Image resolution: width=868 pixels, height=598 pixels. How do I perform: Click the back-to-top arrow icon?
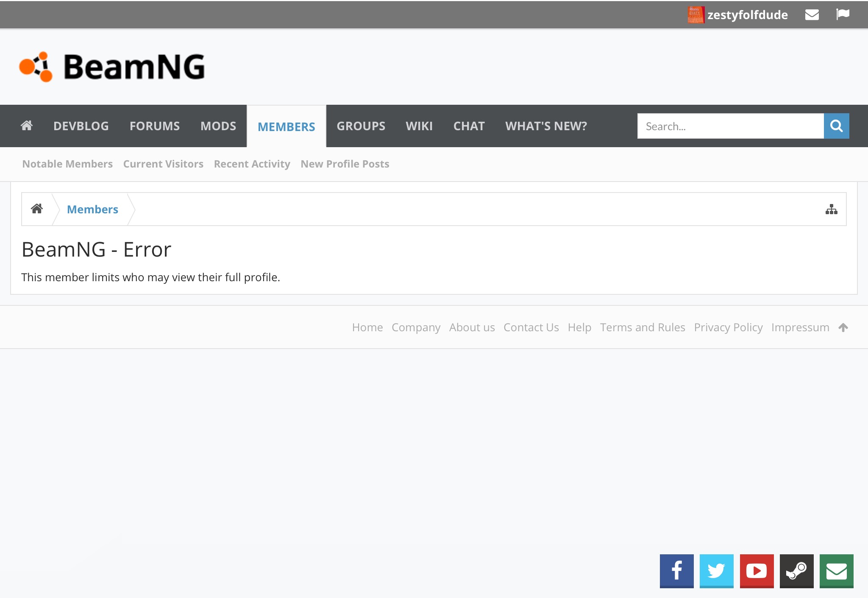(843, 327)
